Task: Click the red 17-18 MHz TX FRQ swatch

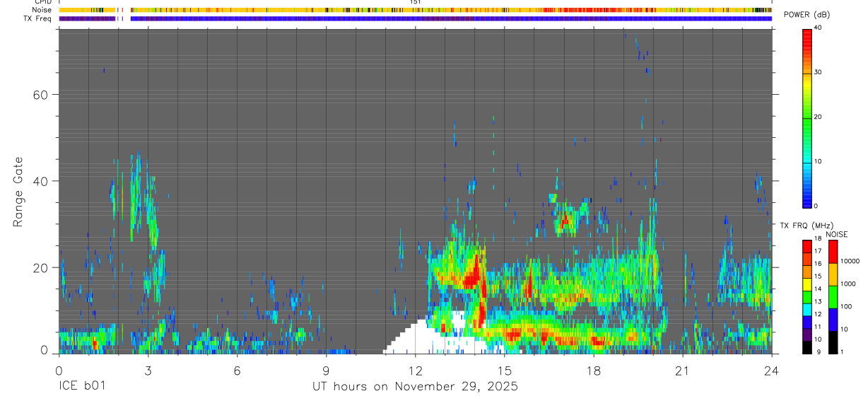Action: click(807, 247)
